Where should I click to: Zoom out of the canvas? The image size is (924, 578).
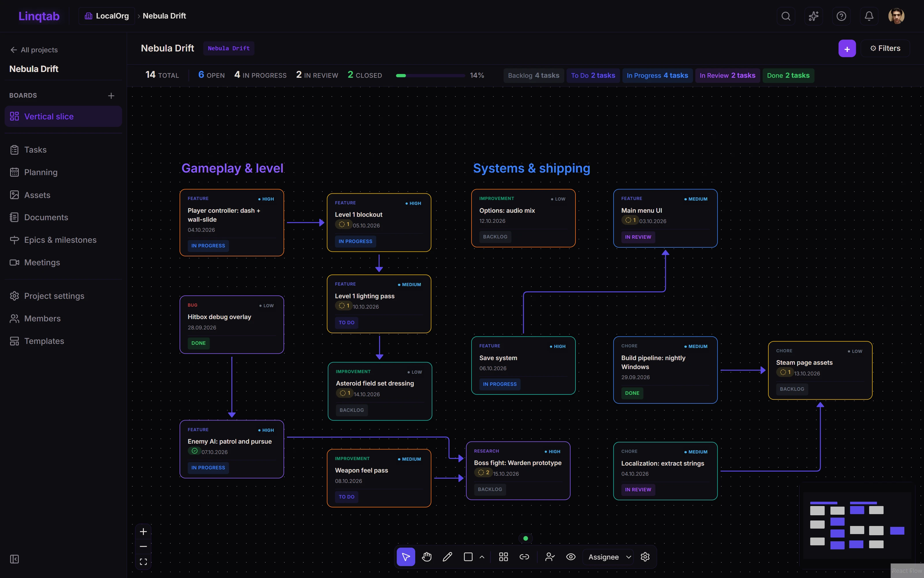coord(143,547)
